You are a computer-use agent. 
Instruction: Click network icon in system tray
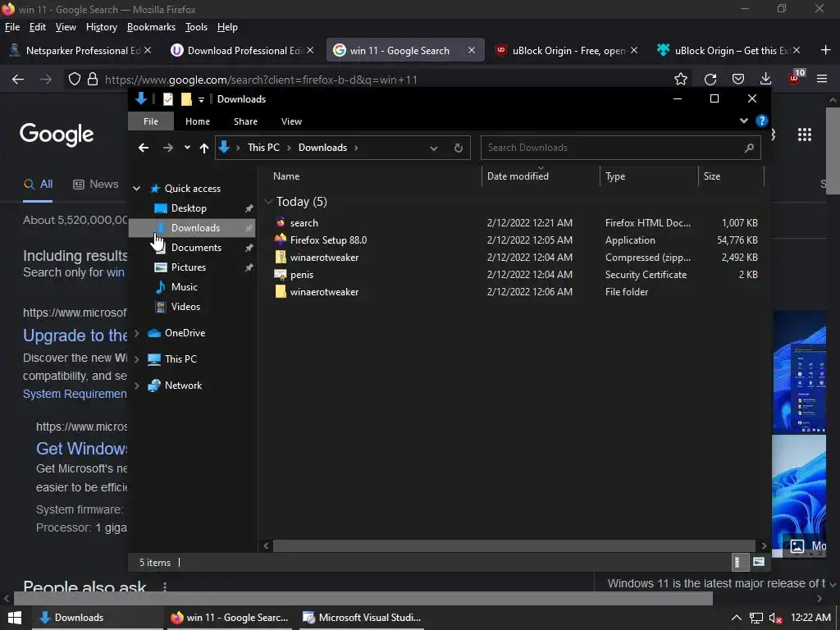pos(756,619)
